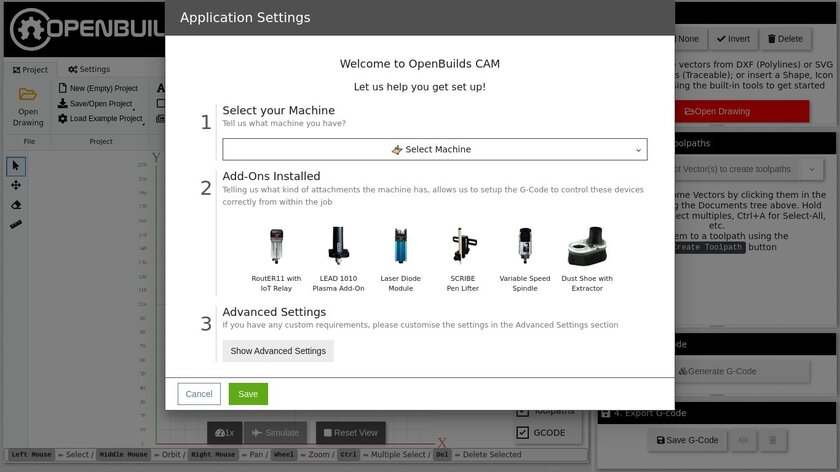Select RoutER11 with IoT Relay add-on

(276, 259)
